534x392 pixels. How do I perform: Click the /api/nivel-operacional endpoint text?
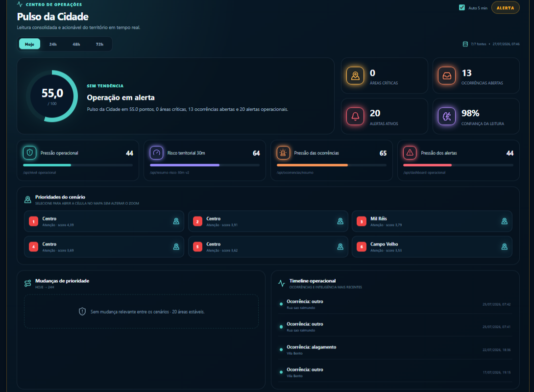40,172
